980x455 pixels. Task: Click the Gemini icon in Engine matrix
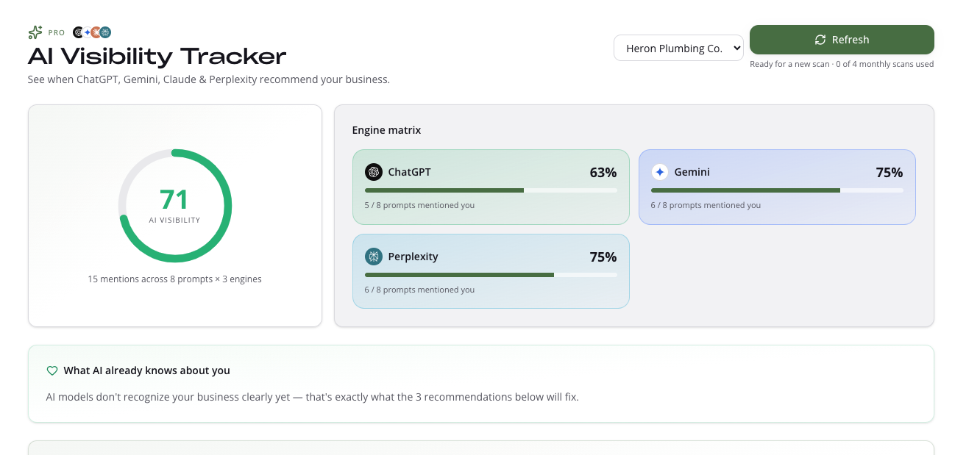tap(660, 172)
